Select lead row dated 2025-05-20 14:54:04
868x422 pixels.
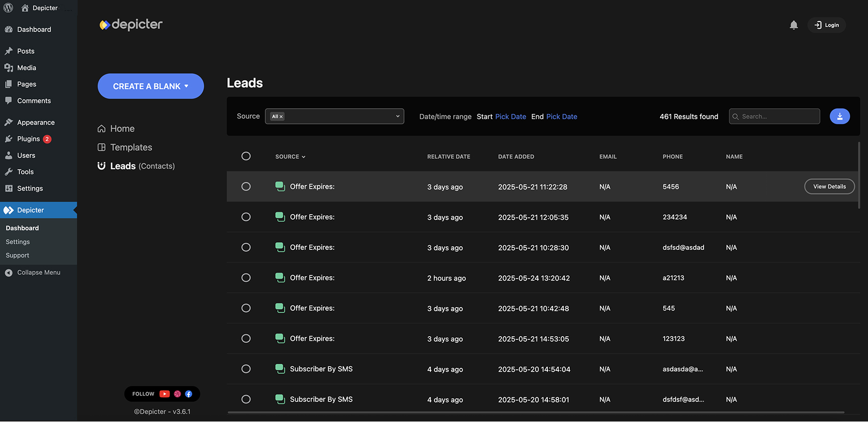[246, 369]
